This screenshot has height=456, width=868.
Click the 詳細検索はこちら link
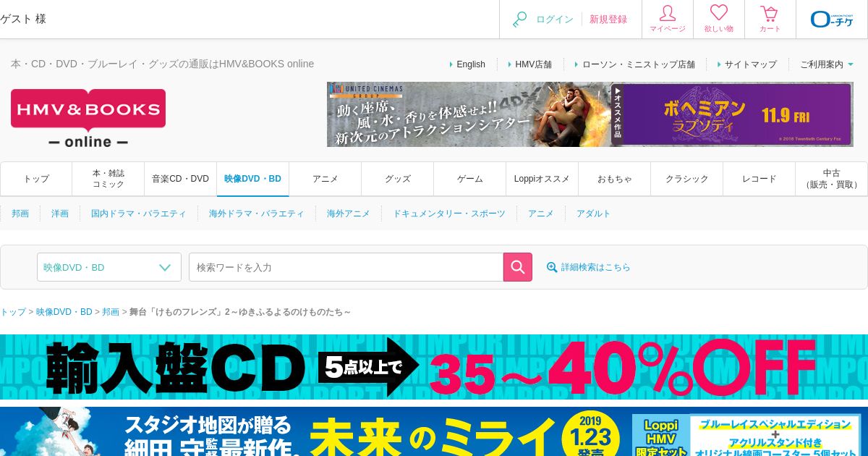click(x=596, y=267)
